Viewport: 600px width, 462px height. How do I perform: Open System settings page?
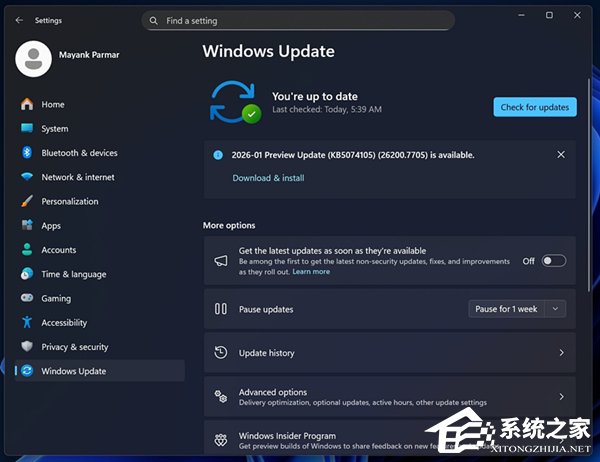[x=99, y=128]
